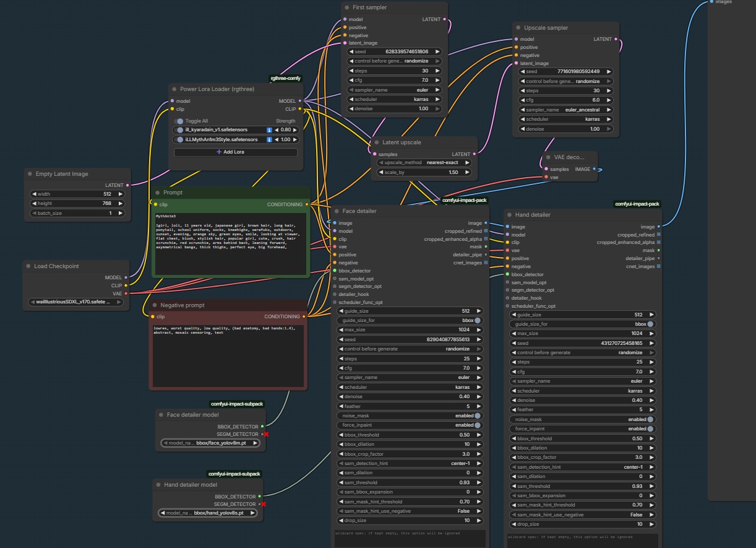Click Face detailer model BBOX_DETECTOR output socket

tap(262, 427)
